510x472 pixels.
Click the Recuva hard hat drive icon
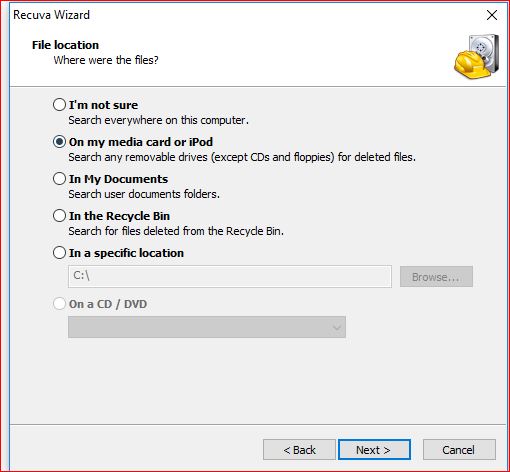(x=477, y=56)
